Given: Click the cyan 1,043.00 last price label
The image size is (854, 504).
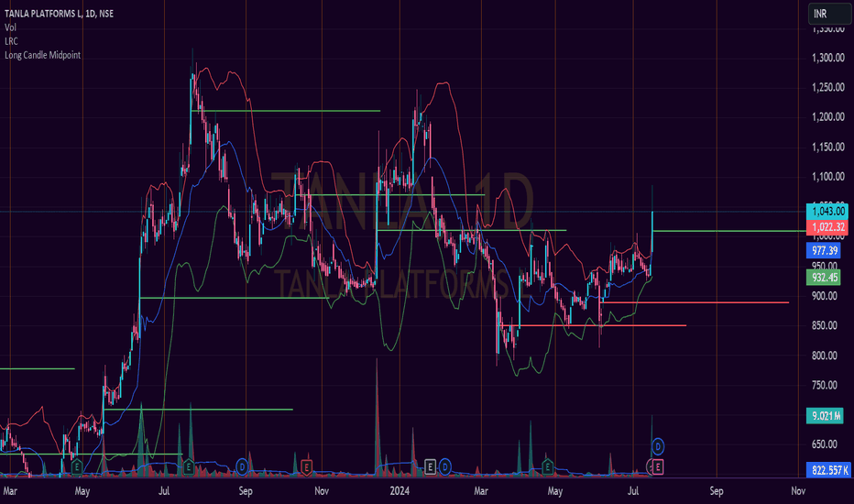Looking at the screenshot, I should (x=827, y=211).
